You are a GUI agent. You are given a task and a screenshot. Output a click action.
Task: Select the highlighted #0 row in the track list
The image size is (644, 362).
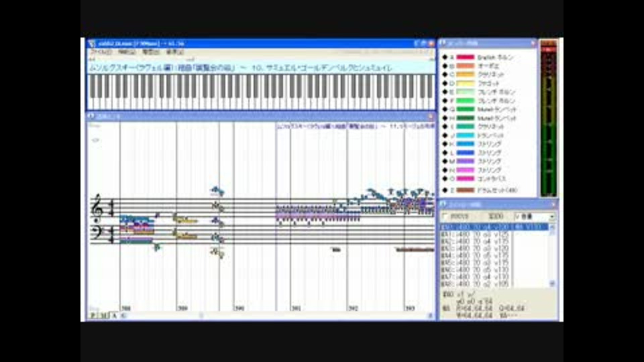[494, 227]
